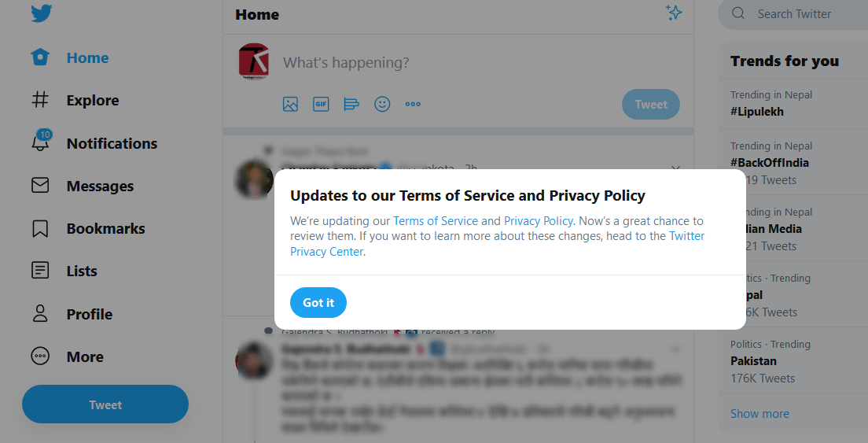Add a poll to the tweet
This screenshot has width=868, height=443.
351,104
